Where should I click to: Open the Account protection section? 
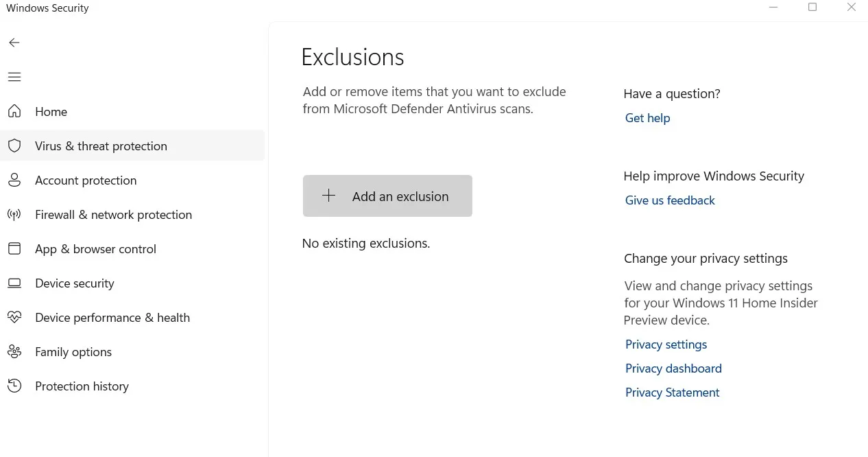click(x=85, y=180)
